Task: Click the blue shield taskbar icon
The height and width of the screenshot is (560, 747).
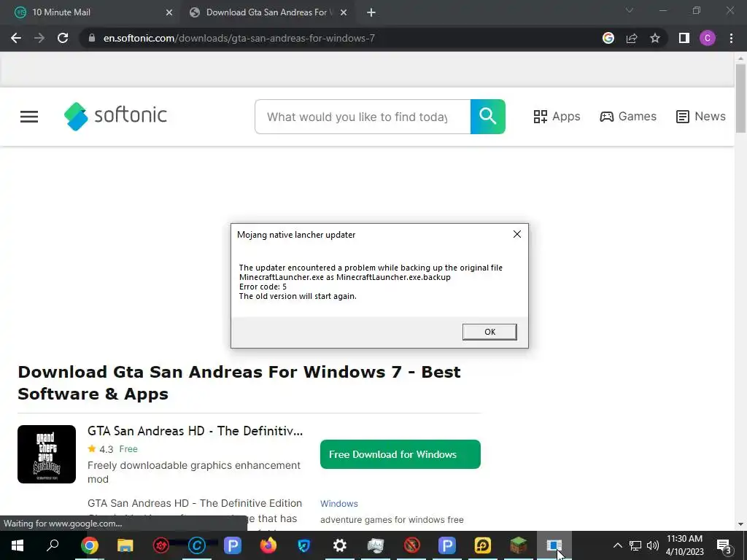Action: pos(304,545)
